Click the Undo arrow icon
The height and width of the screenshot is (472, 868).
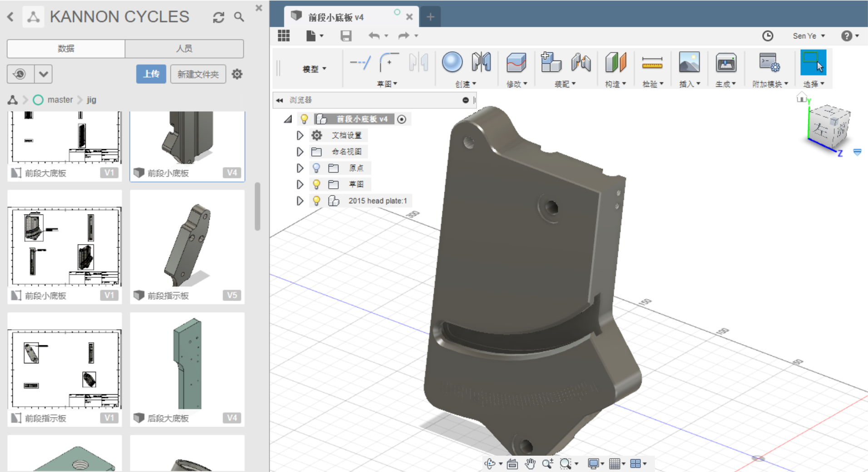(x=374, y=36)
